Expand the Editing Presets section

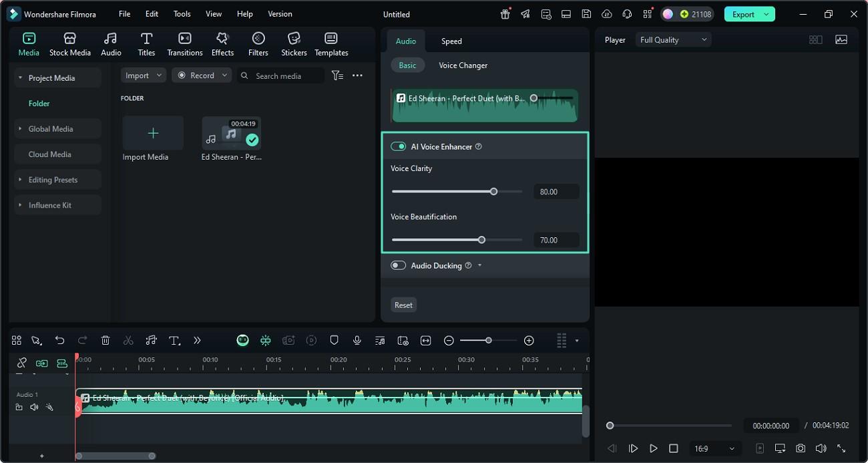(x=20, y=180)
